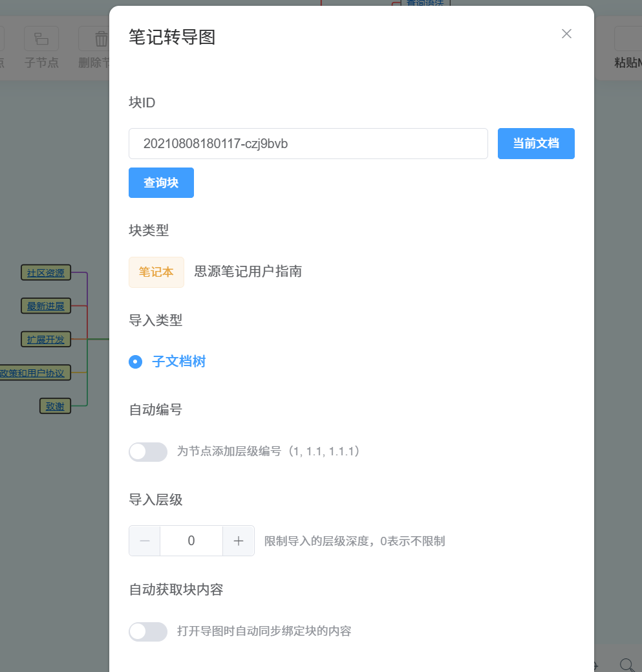Open the 社区资源 mind map node
This screenshot has width=642, height=672.
tap(46, 272)
